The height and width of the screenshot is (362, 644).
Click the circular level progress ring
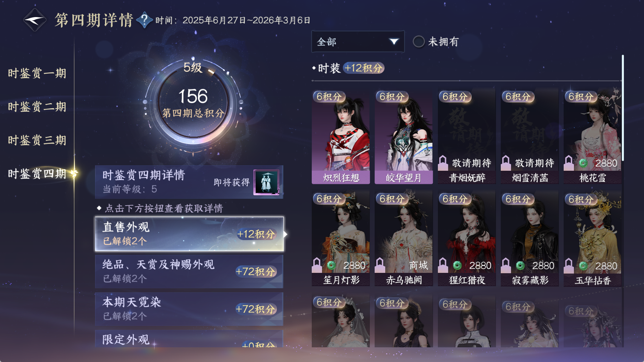click(x=193, y=103)
